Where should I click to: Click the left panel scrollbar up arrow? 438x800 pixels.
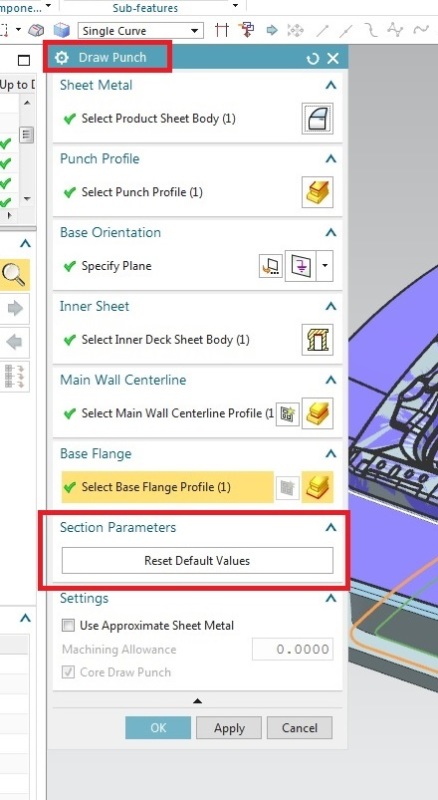click(x=27, y=103)
